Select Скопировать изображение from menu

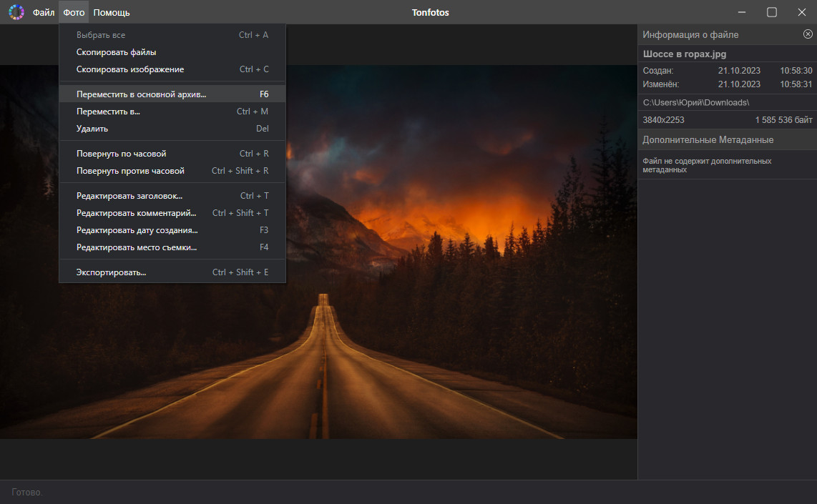point(130,69)
